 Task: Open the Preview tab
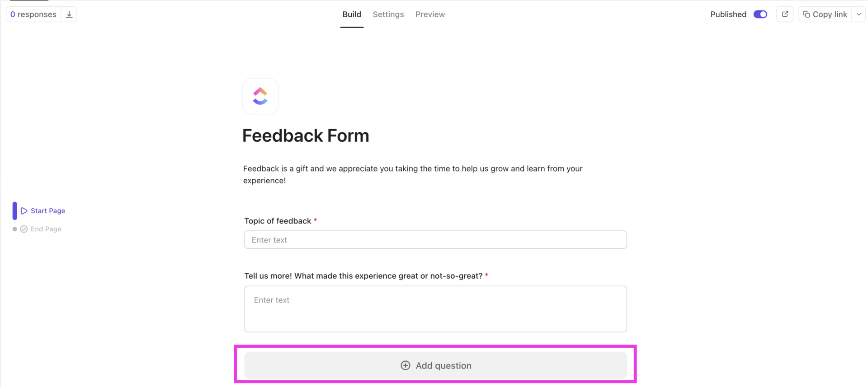tap(430, 14)
